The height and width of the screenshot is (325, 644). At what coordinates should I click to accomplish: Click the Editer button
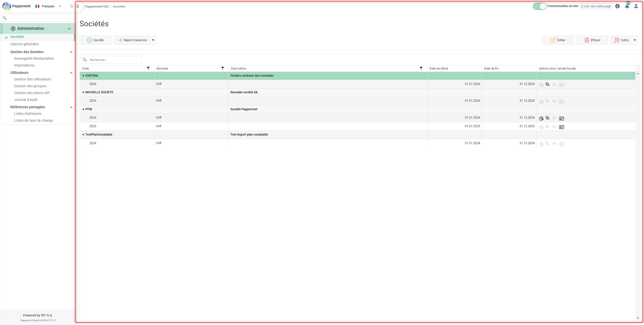tap(558, 40)
